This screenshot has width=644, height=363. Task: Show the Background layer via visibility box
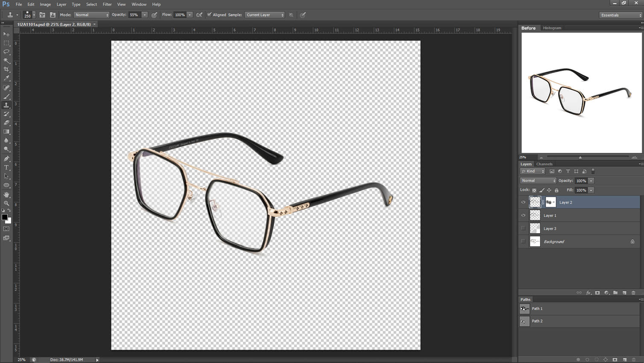tap(523, 242)
